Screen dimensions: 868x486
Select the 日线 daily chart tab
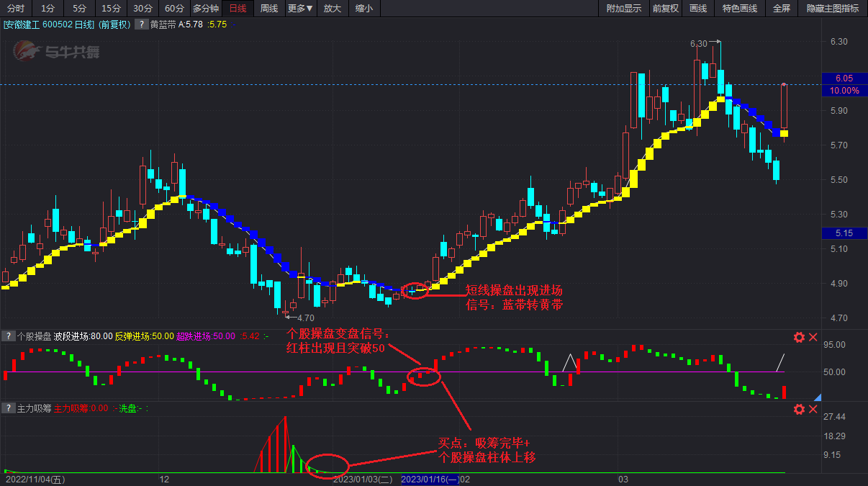click(238, 9)
